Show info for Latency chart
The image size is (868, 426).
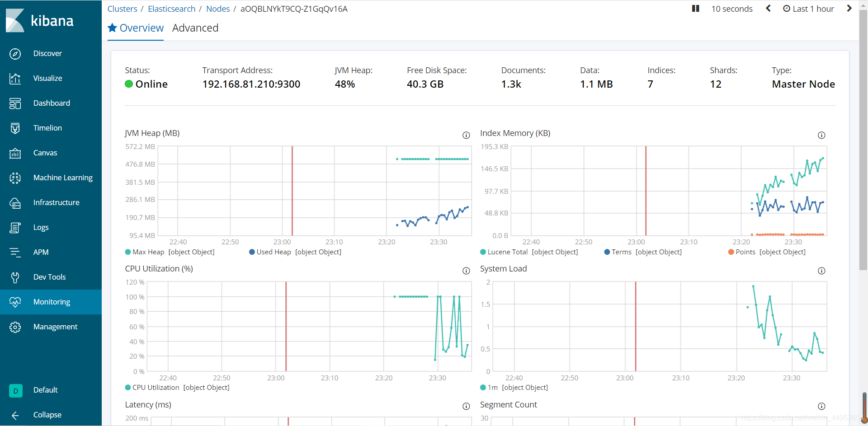[x=466, y=406]
